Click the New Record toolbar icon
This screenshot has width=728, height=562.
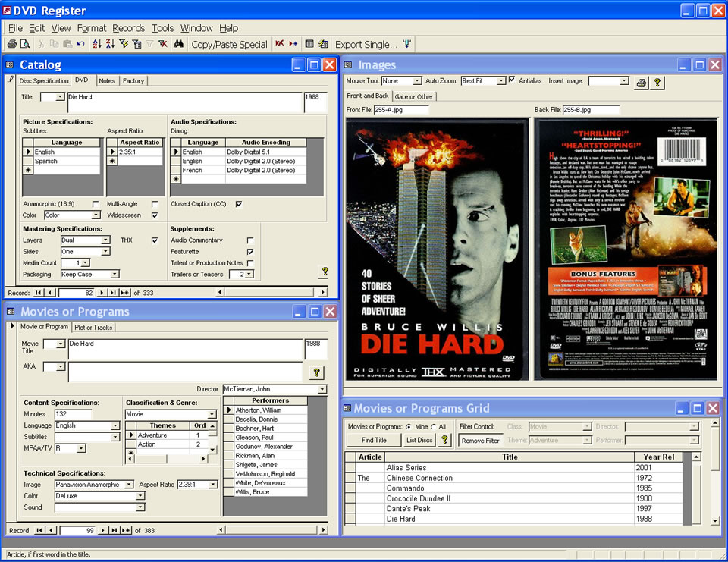point(293,44)
